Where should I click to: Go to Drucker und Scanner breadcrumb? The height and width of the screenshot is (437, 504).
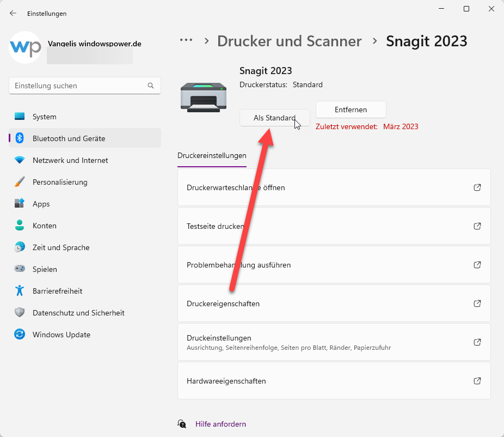[290, 41]
